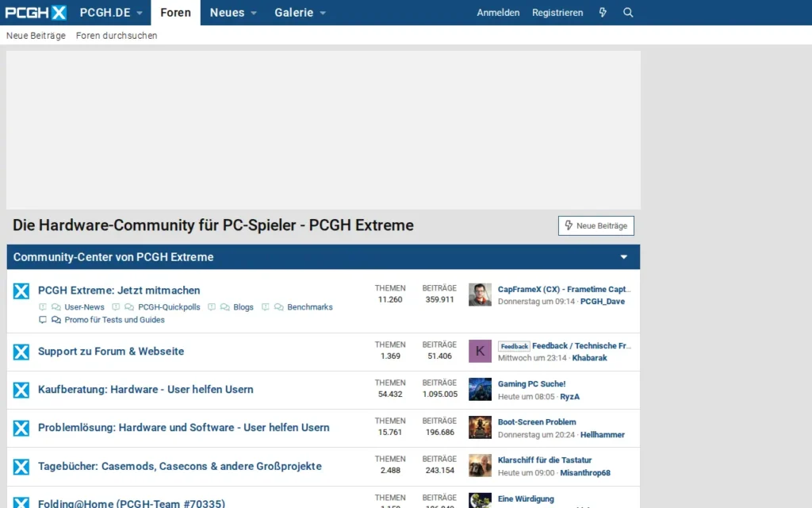The height and width of the screenshot is (508, 812).
Task: Open PCGH Extreme: Jetzt mitmachen forum
Action: [x=119, y=291]
